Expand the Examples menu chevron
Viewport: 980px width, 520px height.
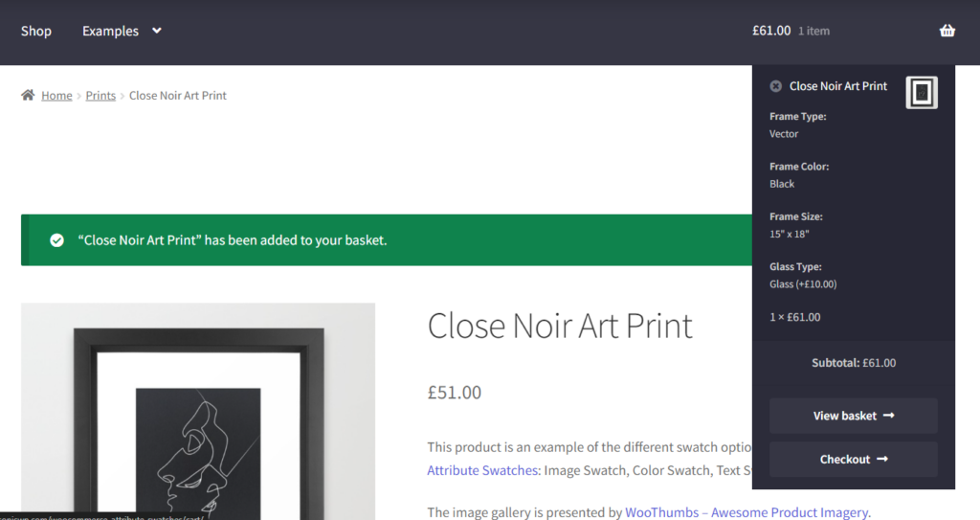[x=157, y=31]
